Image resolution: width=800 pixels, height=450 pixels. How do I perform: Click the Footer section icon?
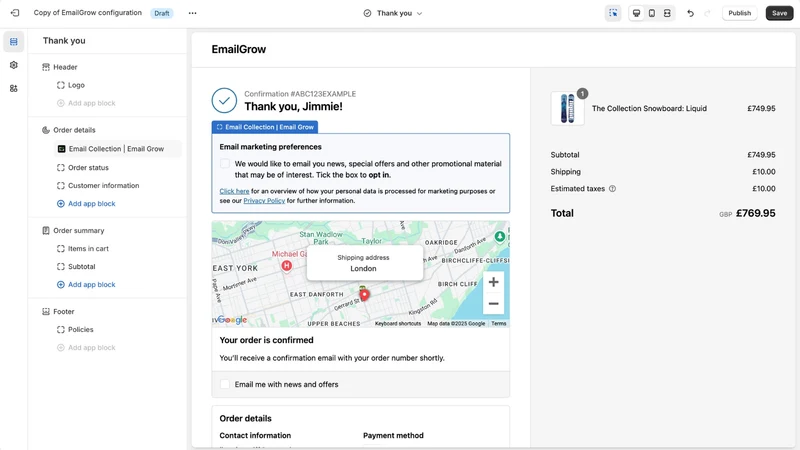point(46,311)
